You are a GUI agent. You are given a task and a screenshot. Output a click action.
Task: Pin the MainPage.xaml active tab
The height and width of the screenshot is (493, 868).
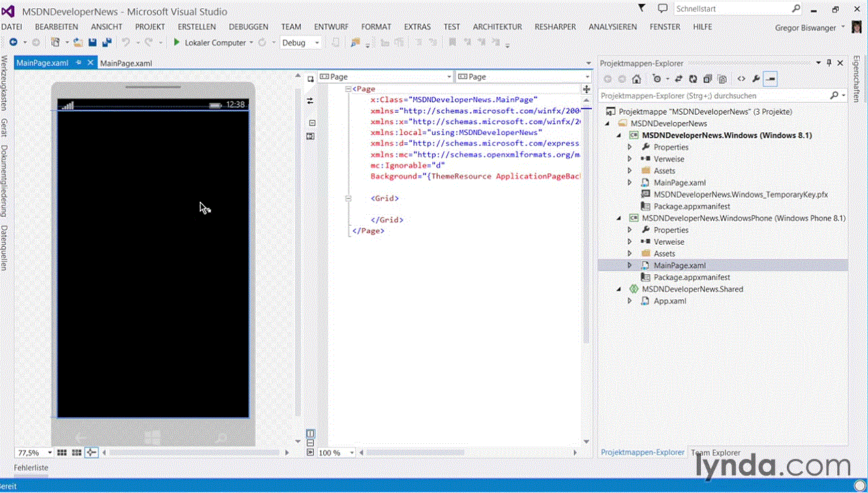click(79, 63)
